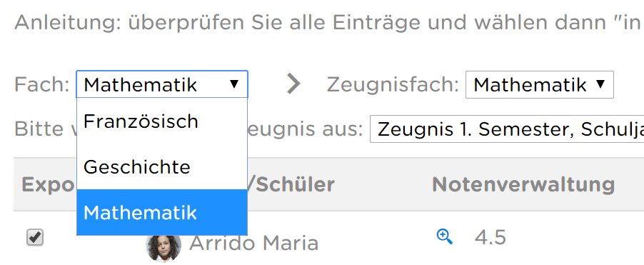644x265 pixels.
Task: Click the student name Arrido Maria
Action: point(254,243)
